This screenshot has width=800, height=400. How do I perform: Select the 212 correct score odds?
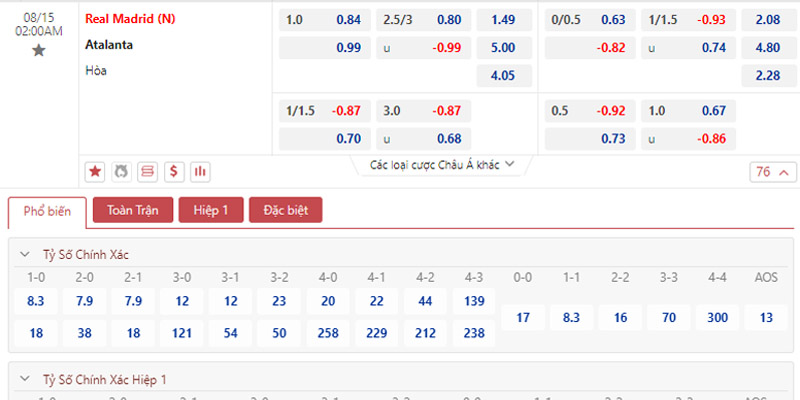pos(426,333)
